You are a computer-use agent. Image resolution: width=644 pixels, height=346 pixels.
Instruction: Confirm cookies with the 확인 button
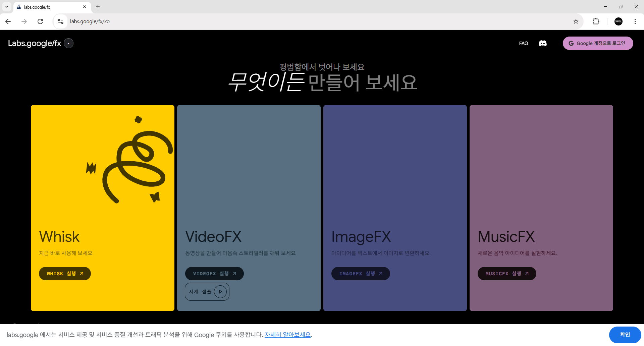pos(625,335)
